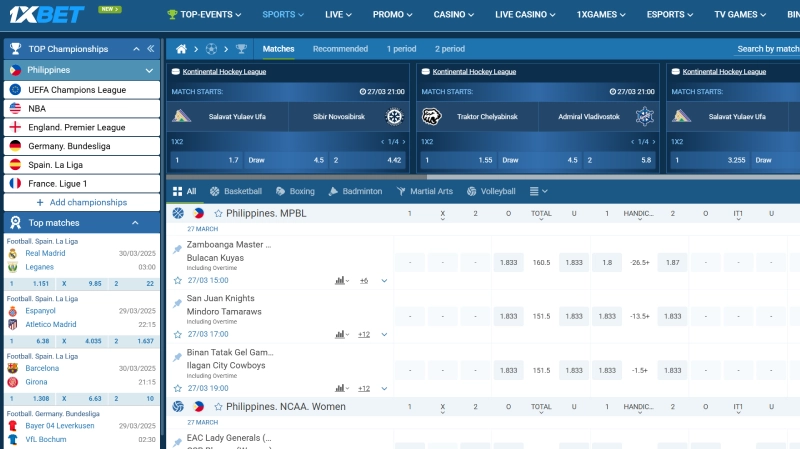Switch to the Recommended tab
Screen dimensions: 800x449
(x=340, y=49)
